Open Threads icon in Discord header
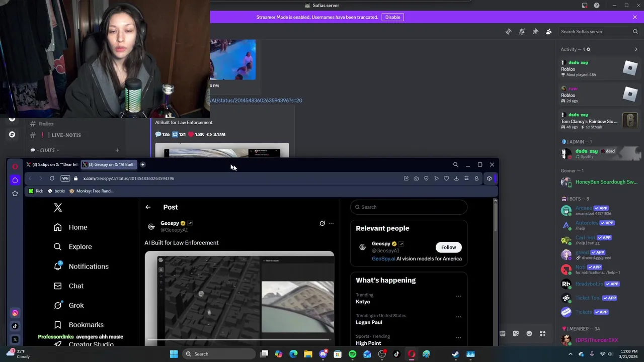Image resolution: width=644 pixels, height=362 pixels. pos(508,32)
